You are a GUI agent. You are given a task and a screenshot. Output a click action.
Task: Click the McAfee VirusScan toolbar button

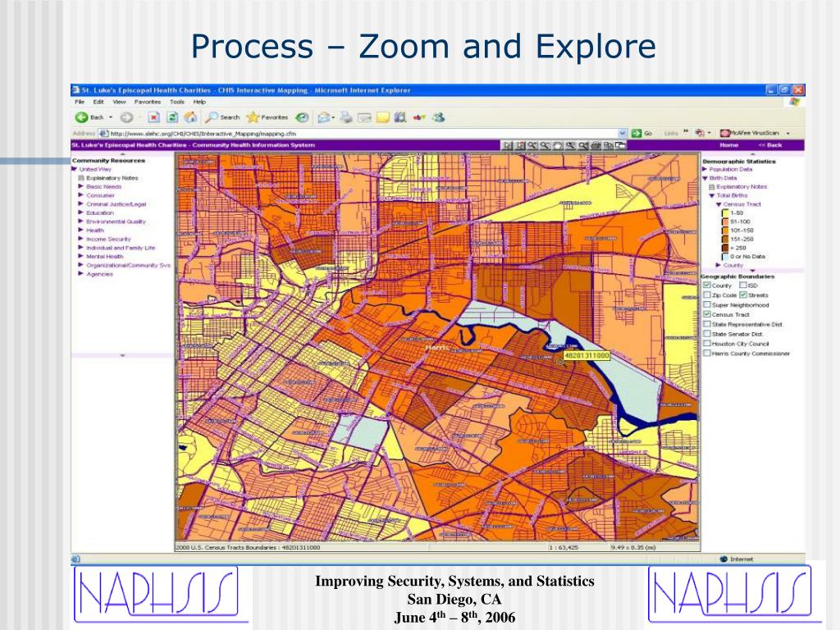pos(755,133)
